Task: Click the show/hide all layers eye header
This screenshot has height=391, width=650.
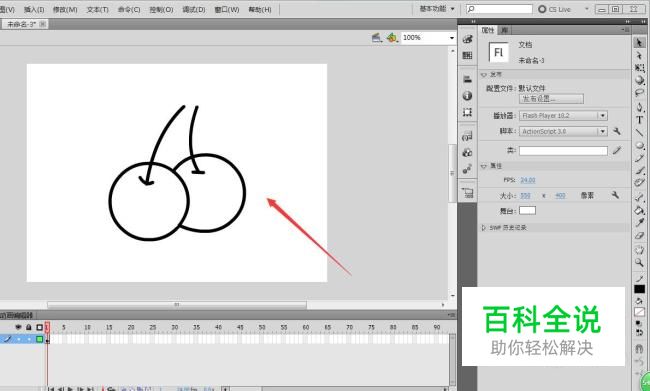Action: tap(18, 327)
